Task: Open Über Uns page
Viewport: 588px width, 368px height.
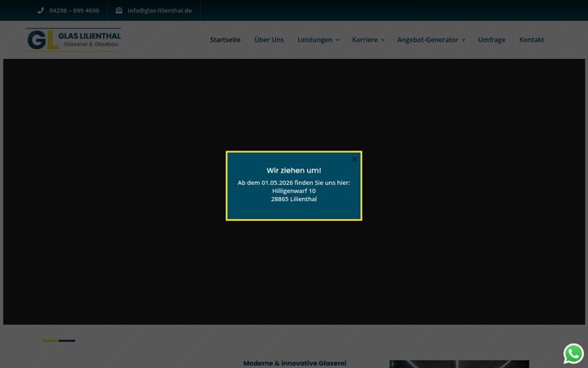Action: (269, 39)
